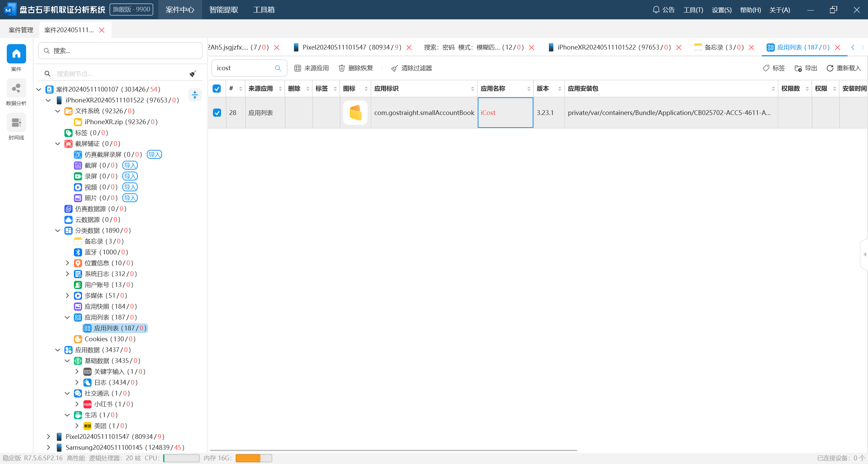Uncheck the row 28 checkbox

217,113
